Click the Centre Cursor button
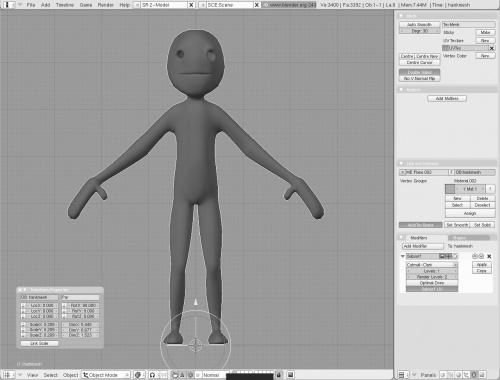The width and height of the screenshot is (500, 380). click(x=419, y=63)
